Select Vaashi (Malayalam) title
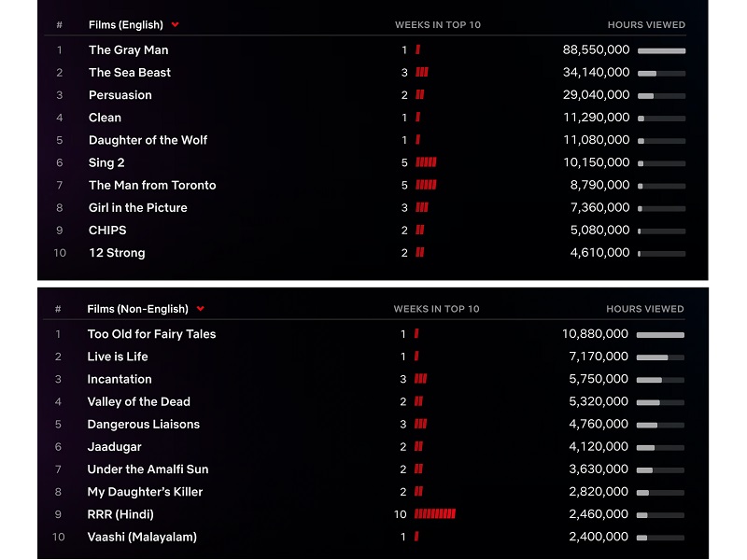The width and height of the screenshot is (747, 560). click(x=142, y=537)
